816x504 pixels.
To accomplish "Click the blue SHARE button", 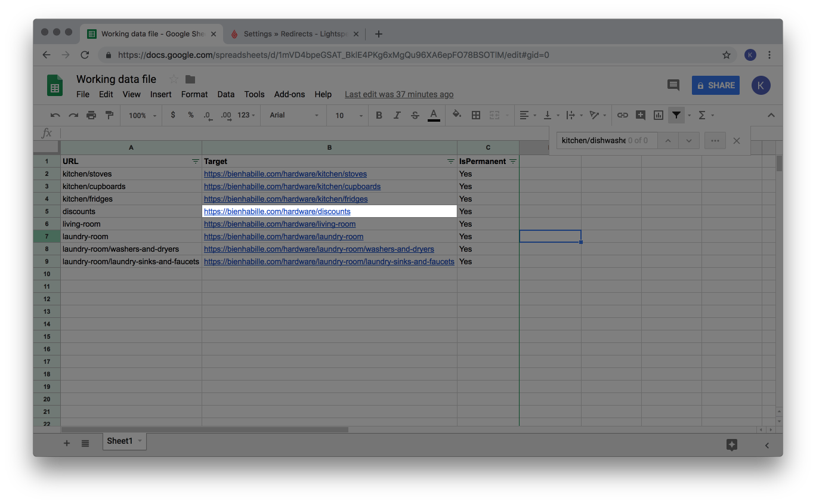I will point(716,85).
